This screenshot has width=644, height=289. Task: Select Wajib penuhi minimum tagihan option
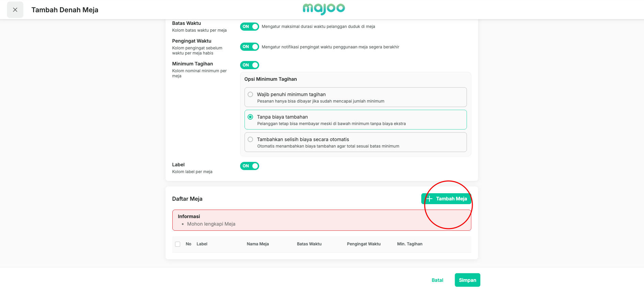356,97
